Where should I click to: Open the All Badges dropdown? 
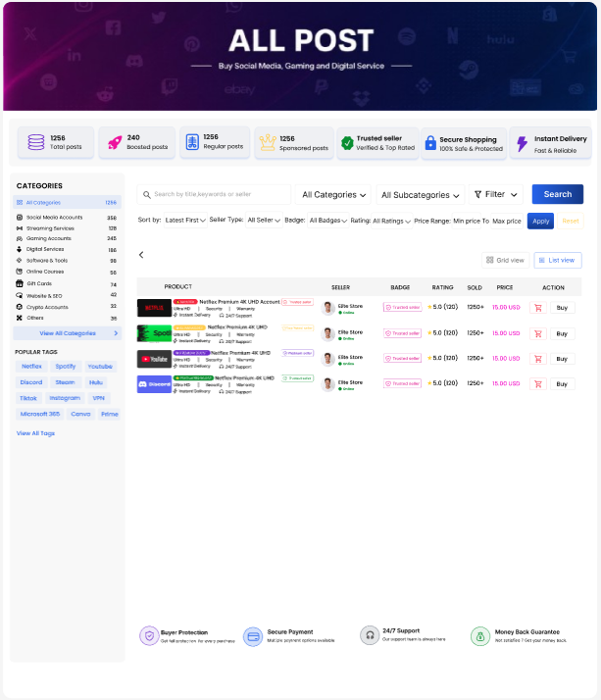pos(328,221)
